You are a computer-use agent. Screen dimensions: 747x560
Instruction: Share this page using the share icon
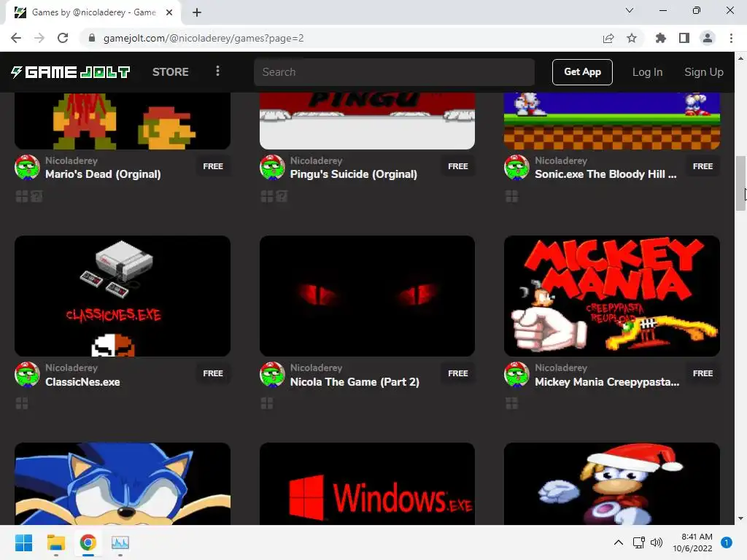click(608, 38)
